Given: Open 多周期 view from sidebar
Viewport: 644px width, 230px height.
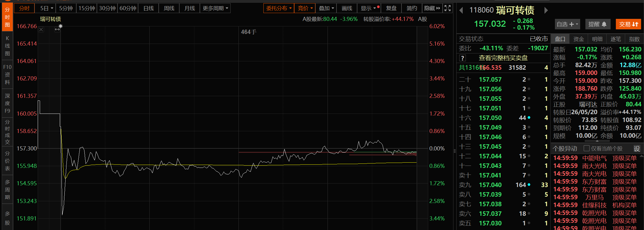Looking at the screenshot, I should (x=7, y=189).
